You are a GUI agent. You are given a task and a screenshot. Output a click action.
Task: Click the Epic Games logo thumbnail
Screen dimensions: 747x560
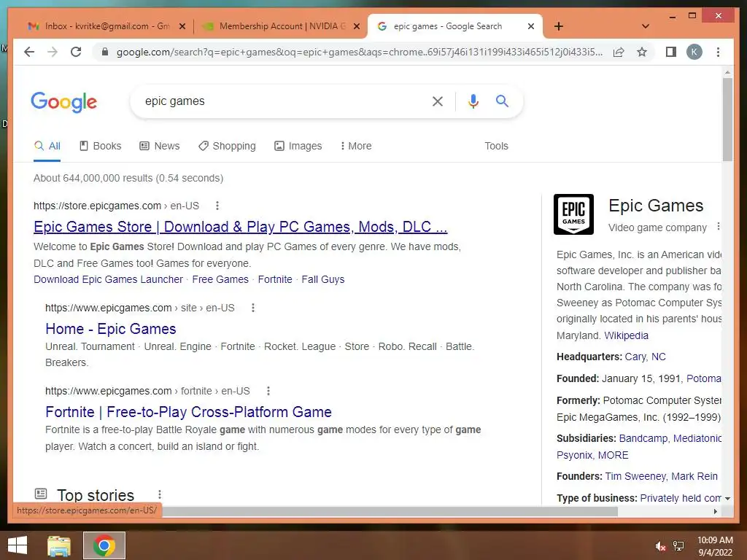point(573,214)
